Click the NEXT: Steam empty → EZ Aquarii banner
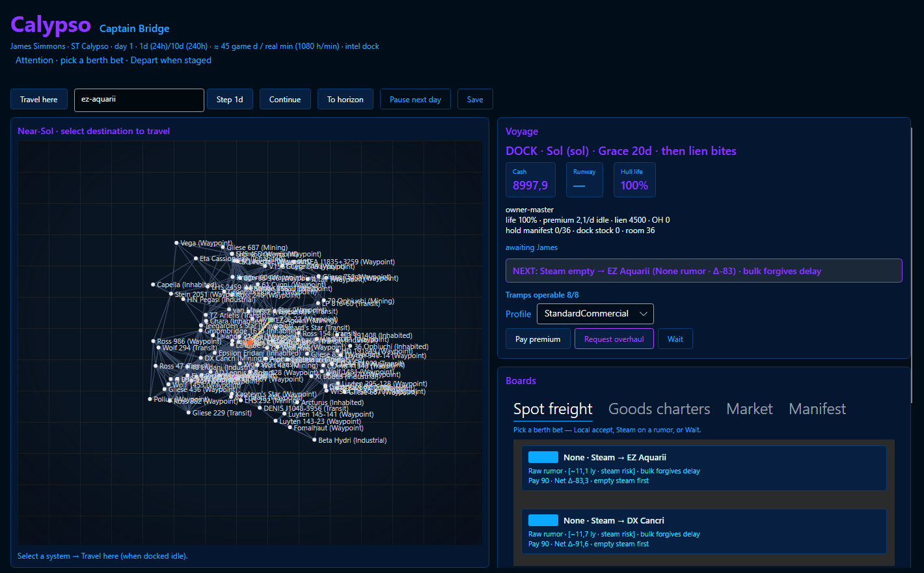This screenshot has height=573, width=924. (x=704, y=271)
